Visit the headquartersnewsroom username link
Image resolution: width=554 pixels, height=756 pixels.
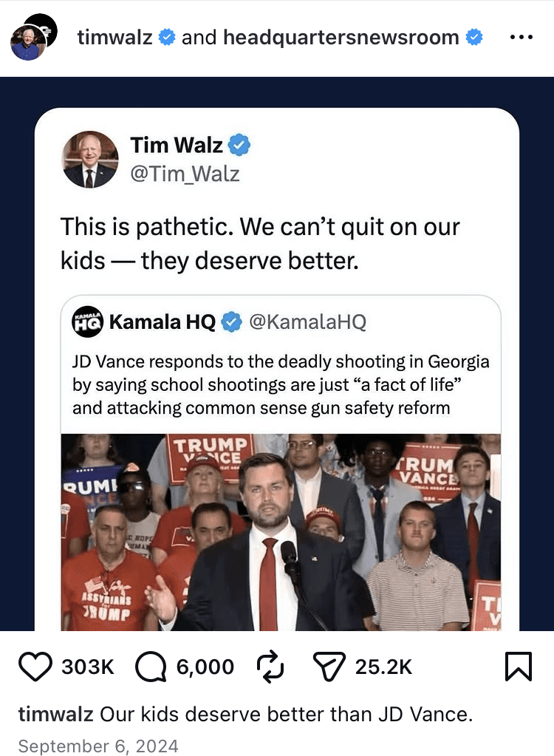(341, 37)
